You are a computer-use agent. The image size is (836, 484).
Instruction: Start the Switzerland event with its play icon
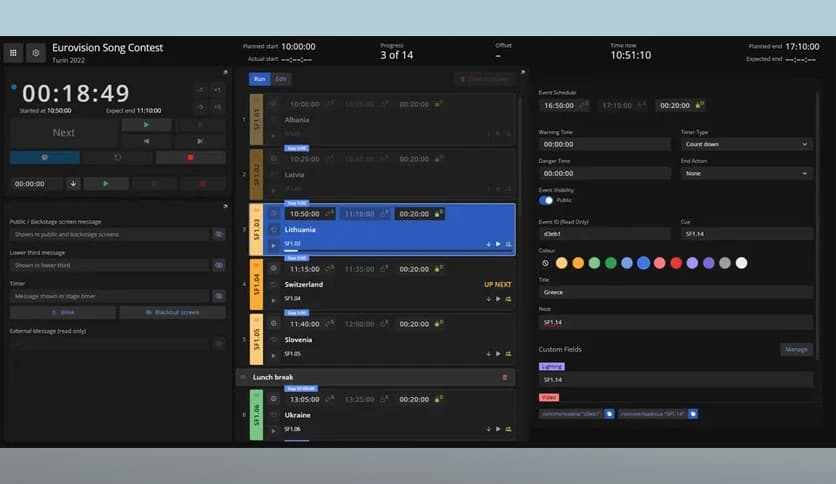tap(498, 299)
